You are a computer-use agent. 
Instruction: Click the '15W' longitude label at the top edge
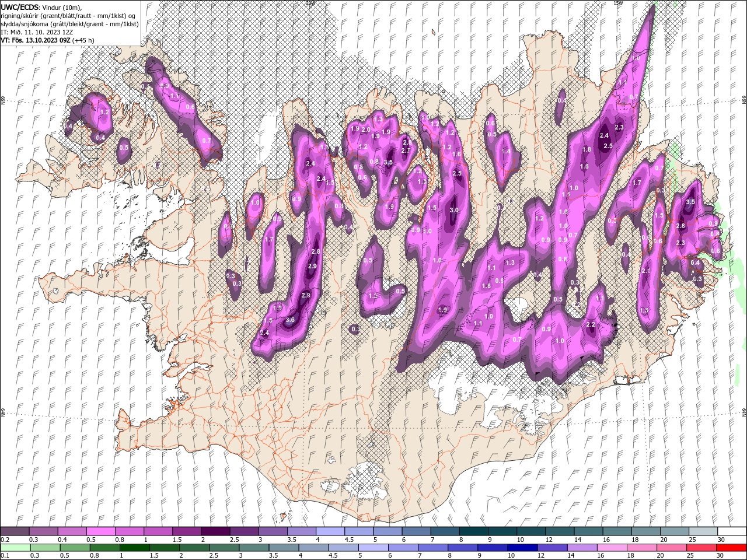617,3
